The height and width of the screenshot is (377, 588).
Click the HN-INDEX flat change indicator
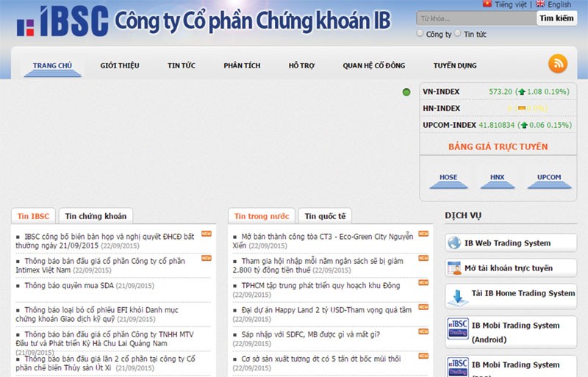click(x=521, y=109)
